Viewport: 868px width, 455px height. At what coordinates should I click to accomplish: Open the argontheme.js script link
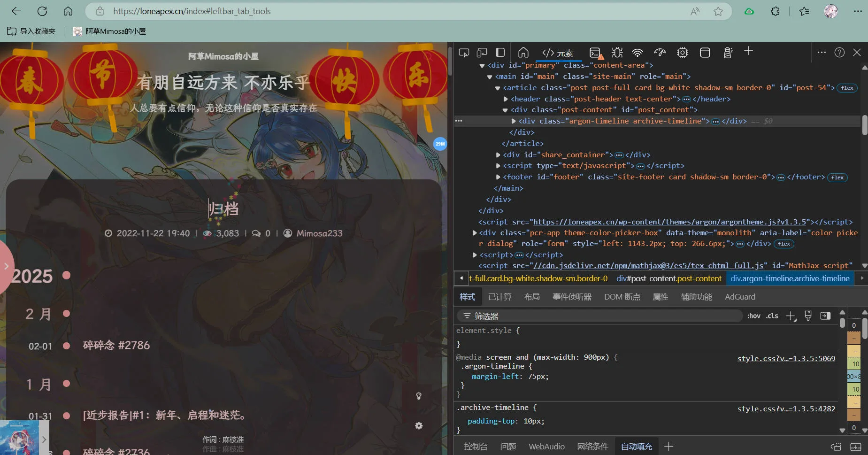pyautogui.click(x=669, y=222)
